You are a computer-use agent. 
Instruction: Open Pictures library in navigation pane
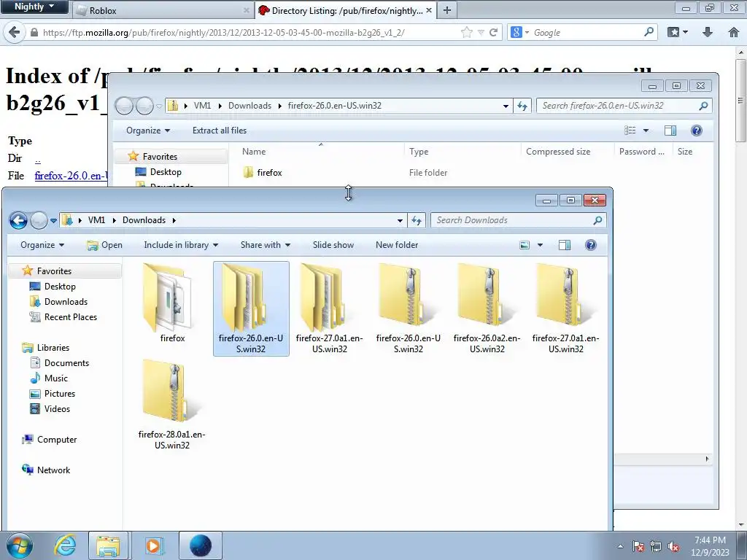click(x=60, y=394)
